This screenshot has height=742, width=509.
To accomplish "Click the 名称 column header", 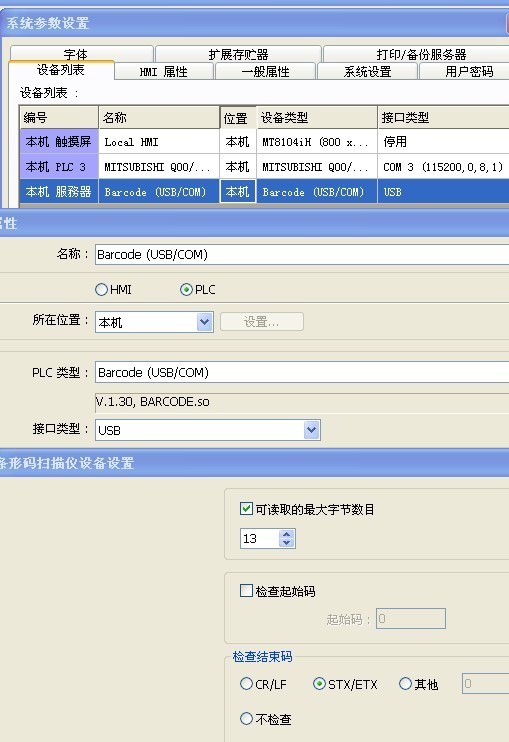I will tap(159, 117).
